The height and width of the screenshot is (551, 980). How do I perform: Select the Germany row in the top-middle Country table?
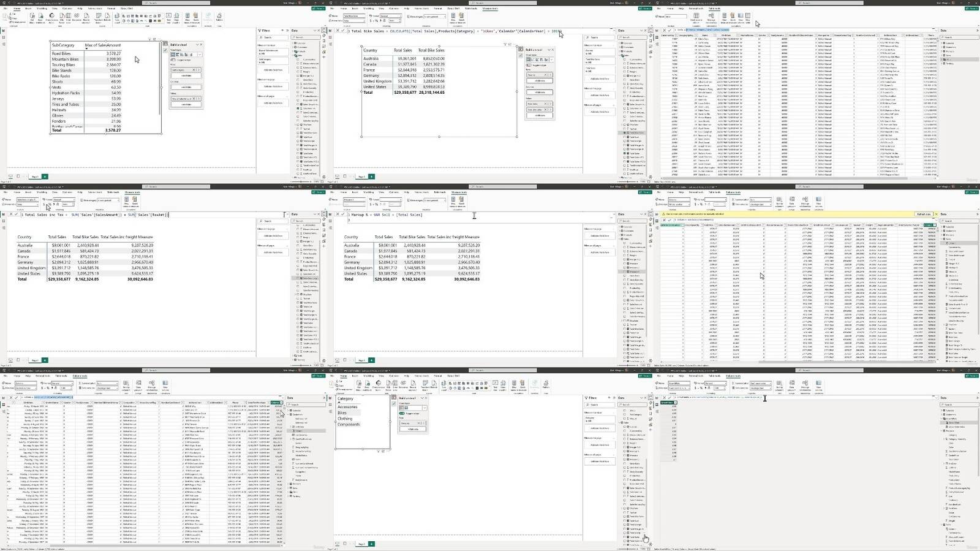tap(404, 75)
